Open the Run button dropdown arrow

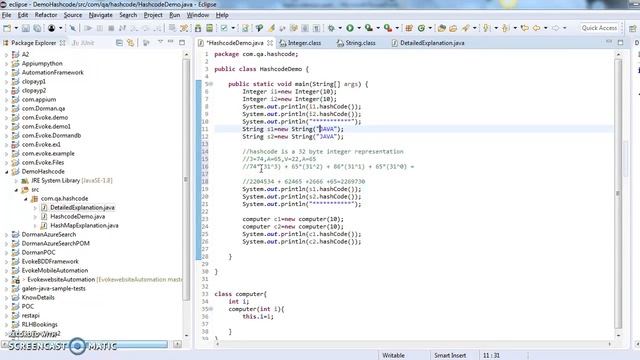coord(359,28)
